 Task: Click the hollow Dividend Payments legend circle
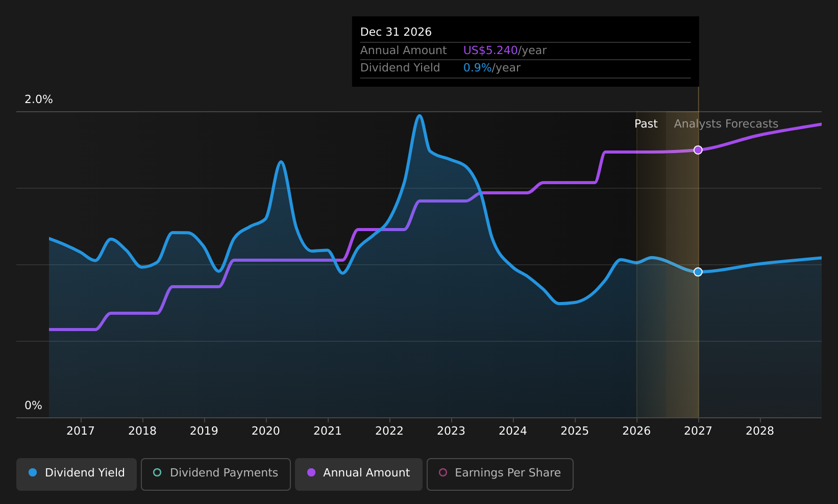[157, 472]
